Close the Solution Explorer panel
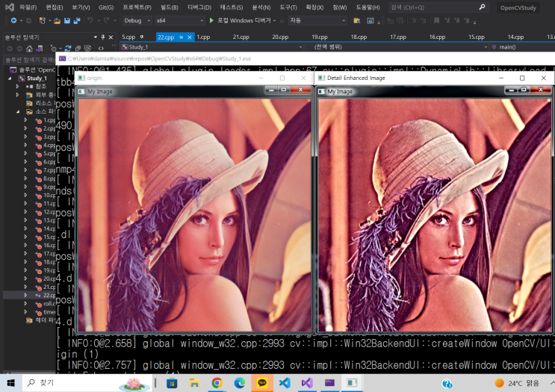This screenshot has width=555, height=392. pos(111,37)
